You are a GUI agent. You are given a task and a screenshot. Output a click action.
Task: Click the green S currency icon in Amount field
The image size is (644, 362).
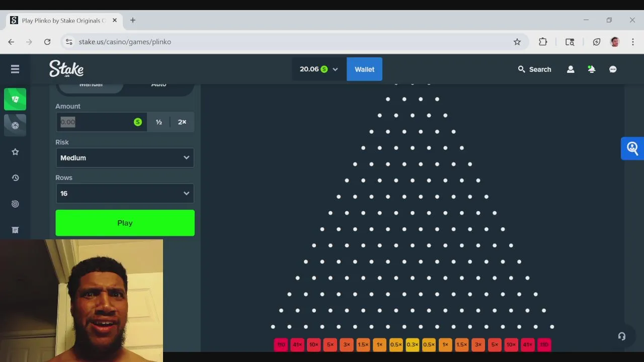point(138,122)
